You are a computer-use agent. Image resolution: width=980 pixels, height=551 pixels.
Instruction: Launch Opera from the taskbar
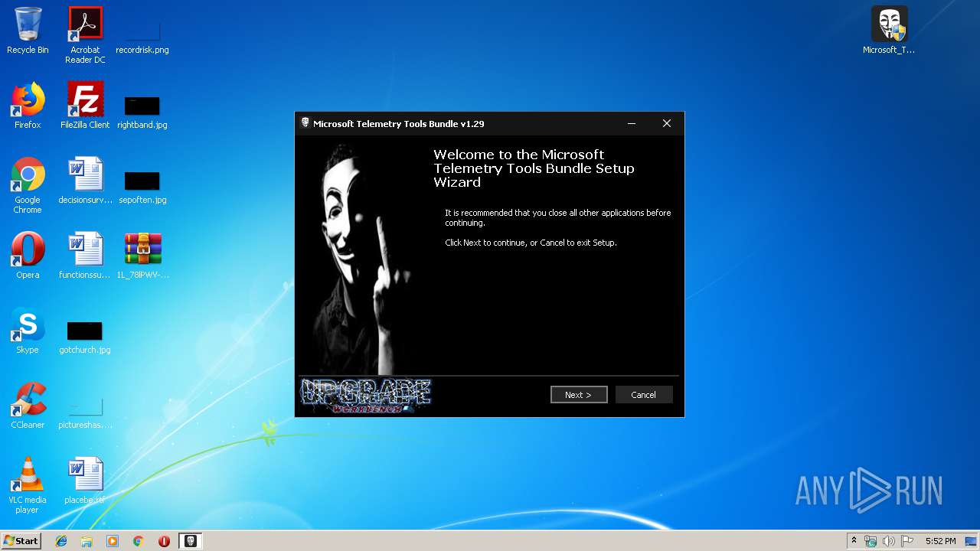(164, 541)
